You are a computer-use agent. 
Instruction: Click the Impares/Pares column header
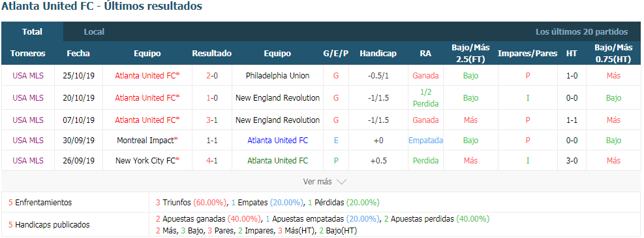pos(528,54)
